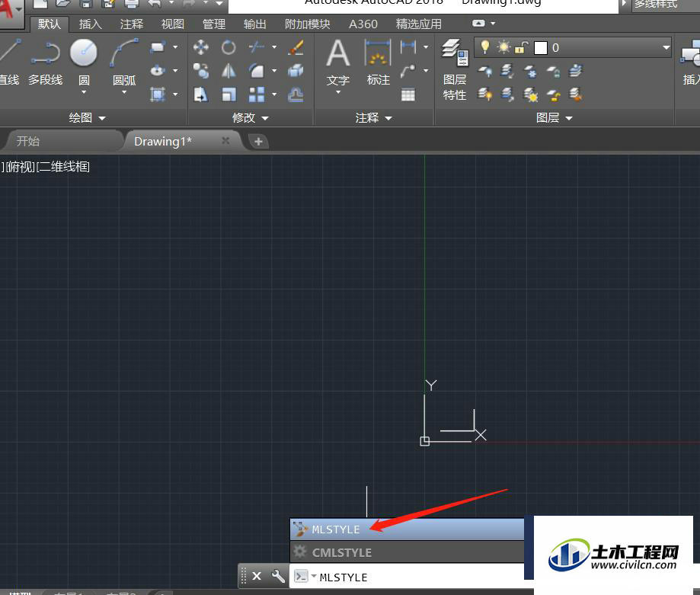The height and width of the screenshot is (595, 700).
Task: Open Layer Properties (图层特性)
Action: [455, 69]
